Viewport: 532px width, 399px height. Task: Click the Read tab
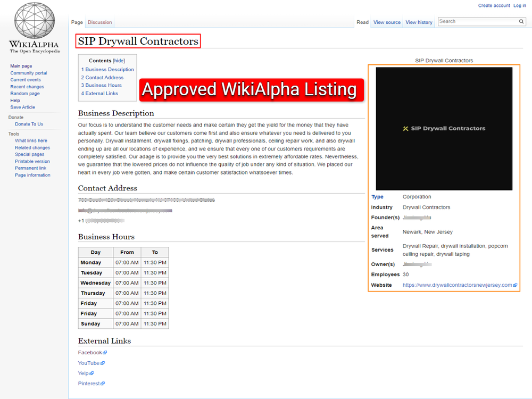(362, 22)
